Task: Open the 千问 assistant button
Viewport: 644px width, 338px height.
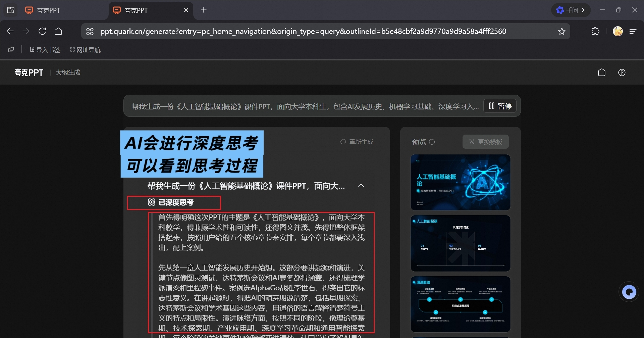Action: 571,10
